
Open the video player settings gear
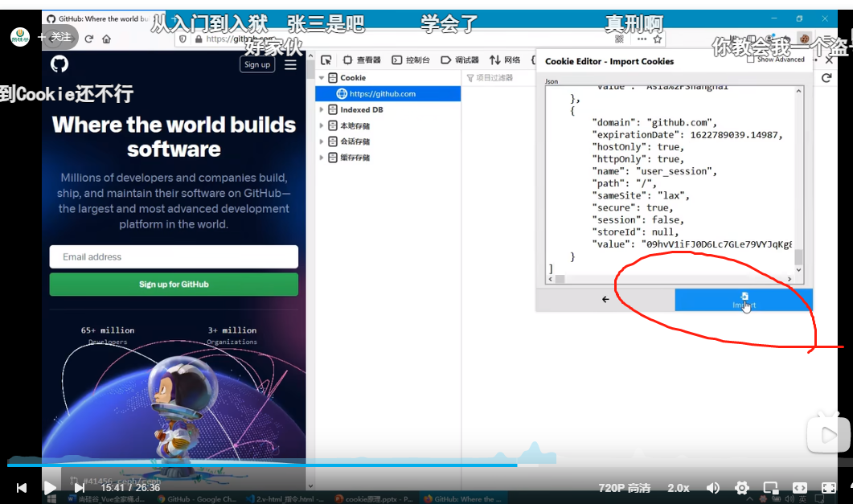[x=741, y=488]
